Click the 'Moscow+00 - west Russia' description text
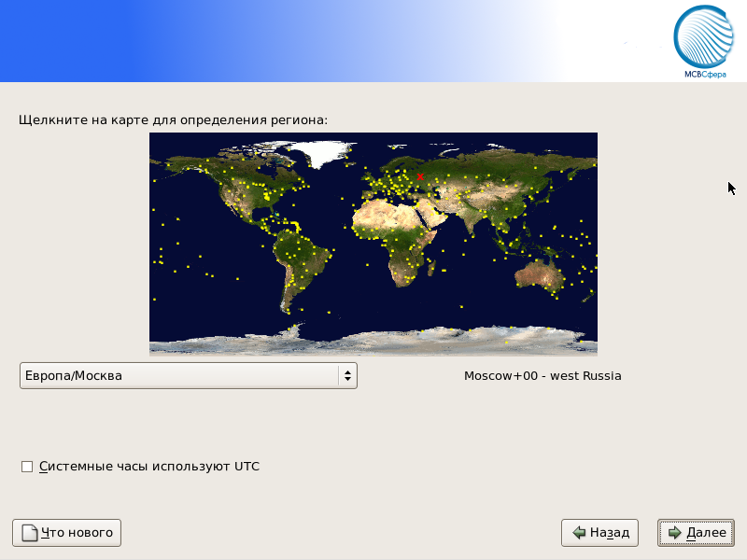Screen dimensions: 747x560 [x=543, y=376]
